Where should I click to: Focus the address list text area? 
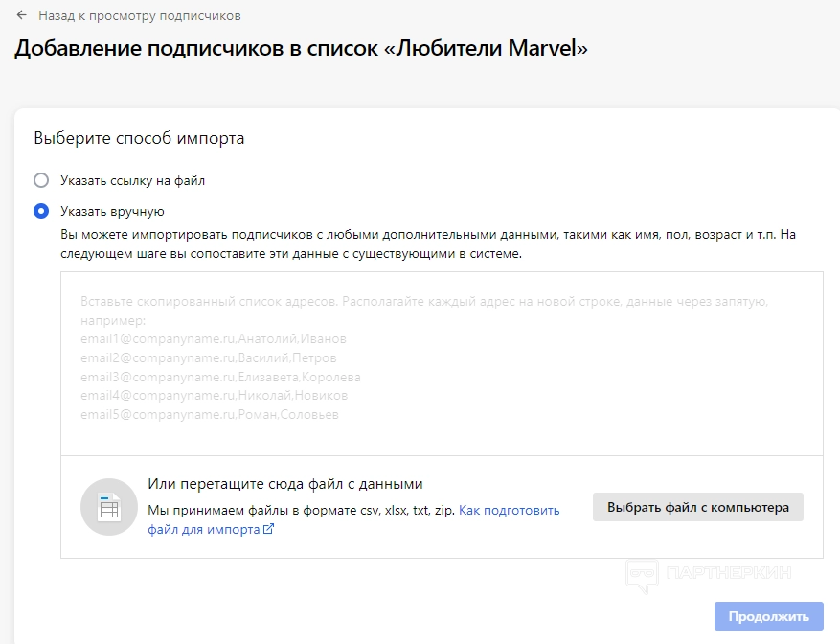point(442,363)
